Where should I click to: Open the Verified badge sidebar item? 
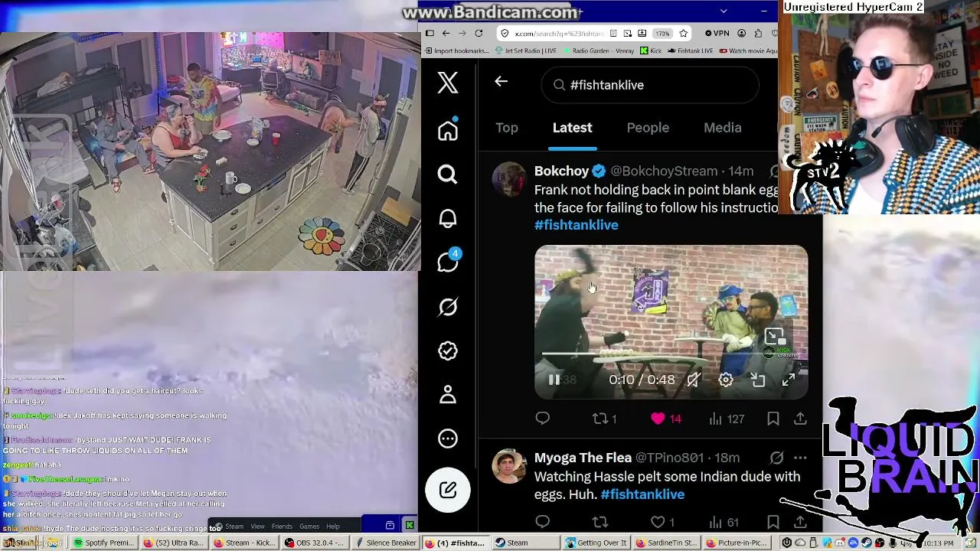coord(448,350)
